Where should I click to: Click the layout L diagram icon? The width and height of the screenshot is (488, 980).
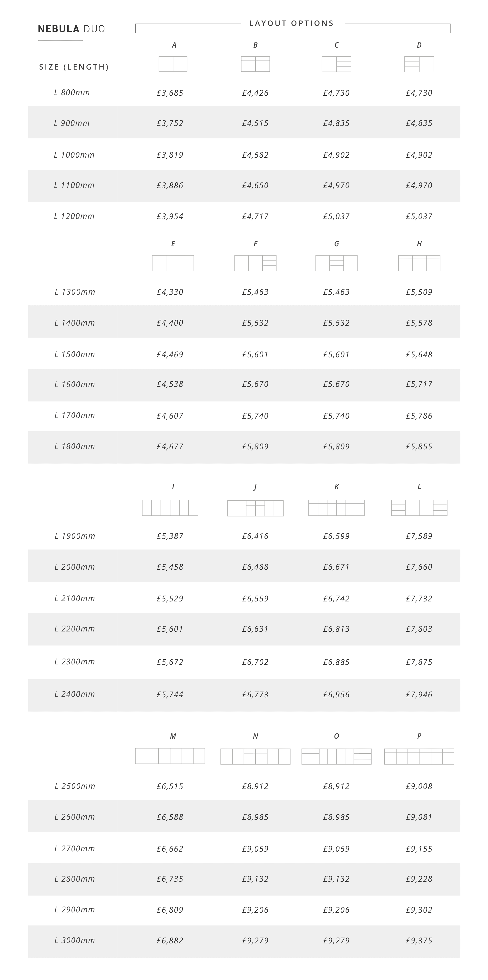[x=419, y=507]
